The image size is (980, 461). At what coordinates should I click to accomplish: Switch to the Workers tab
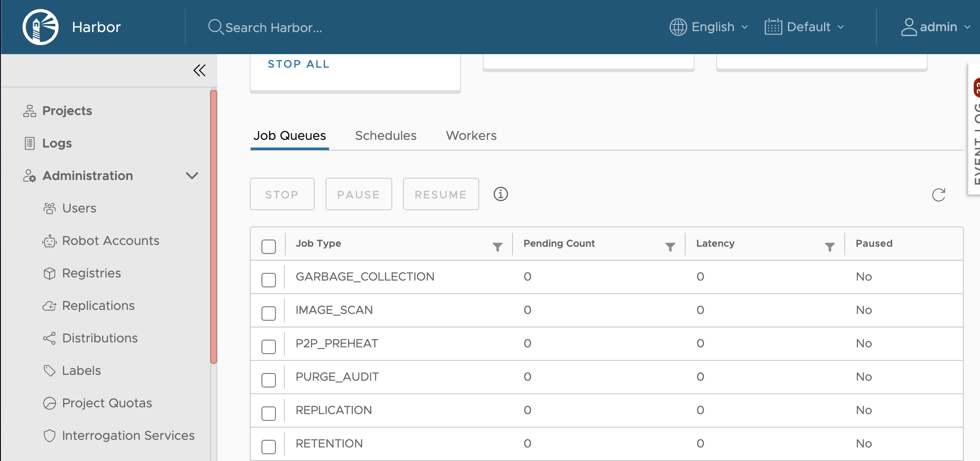(x=471, y=136)
